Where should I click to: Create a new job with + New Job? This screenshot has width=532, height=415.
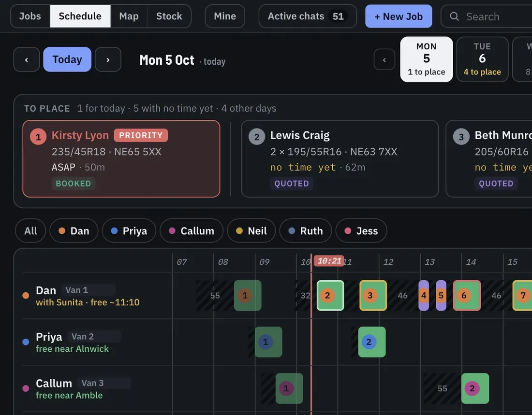click(399, 16)
